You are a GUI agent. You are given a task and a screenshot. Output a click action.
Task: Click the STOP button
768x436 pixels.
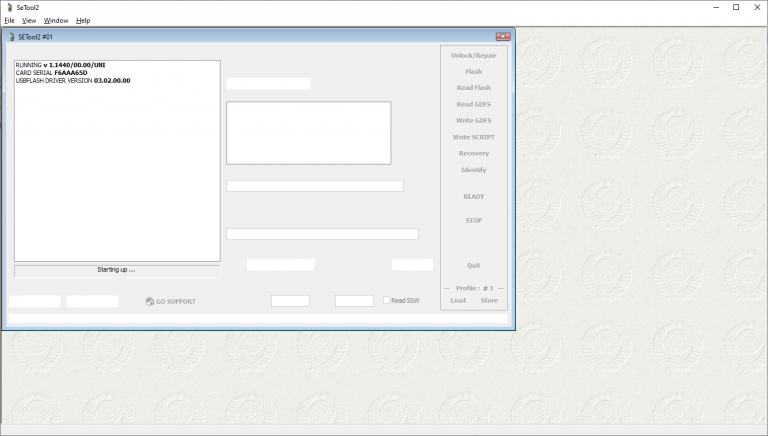pos(474,220)
